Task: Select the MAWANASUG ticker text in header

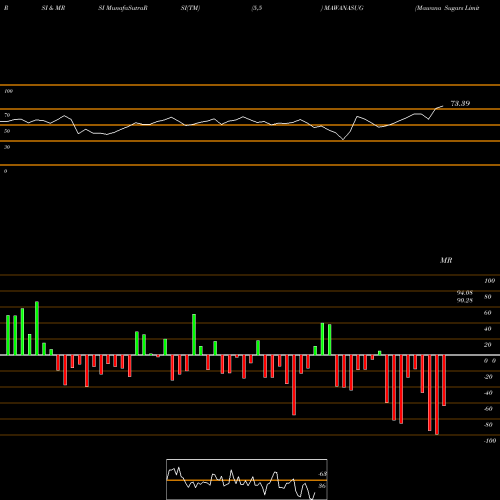Action: pyautogui.click(x=344, y=8)
